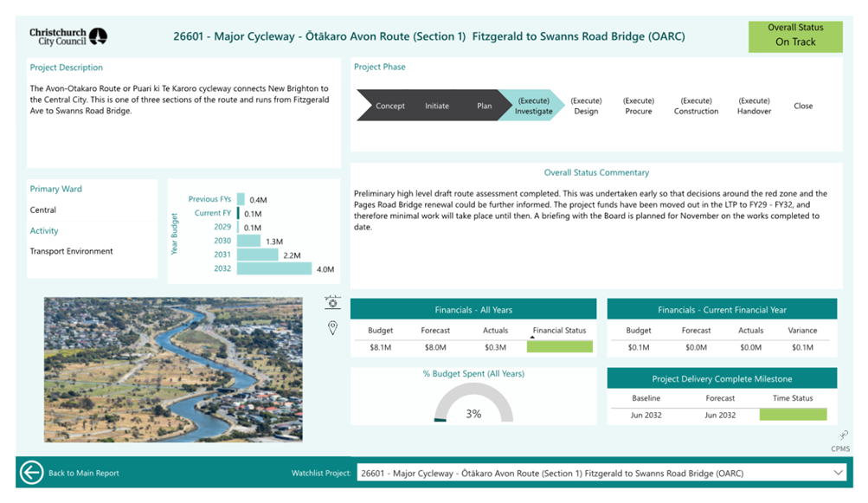This screenshot has width=868, height=503.
Task: Click the Financial Status column header
Action: (x=559, y=330)
